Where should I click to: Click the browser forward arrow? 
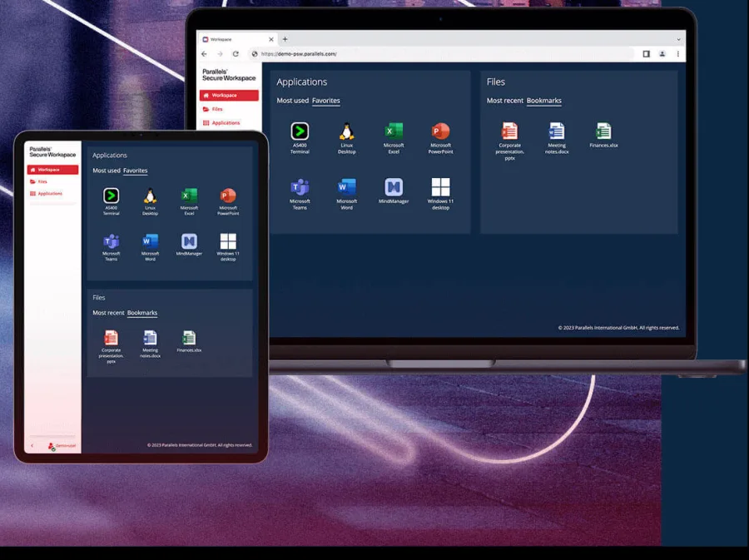tap(220, 54)
